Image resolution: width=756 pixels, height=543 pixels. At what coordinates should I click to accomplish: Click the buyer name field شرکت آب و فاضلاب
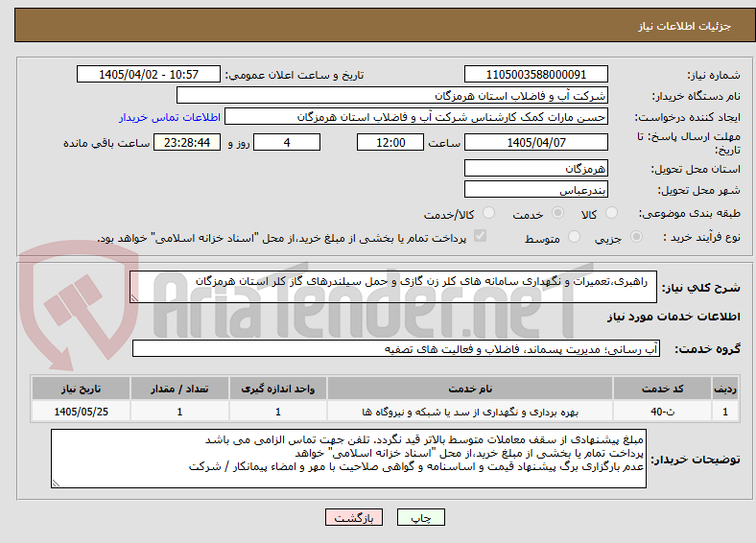[392, 96]
